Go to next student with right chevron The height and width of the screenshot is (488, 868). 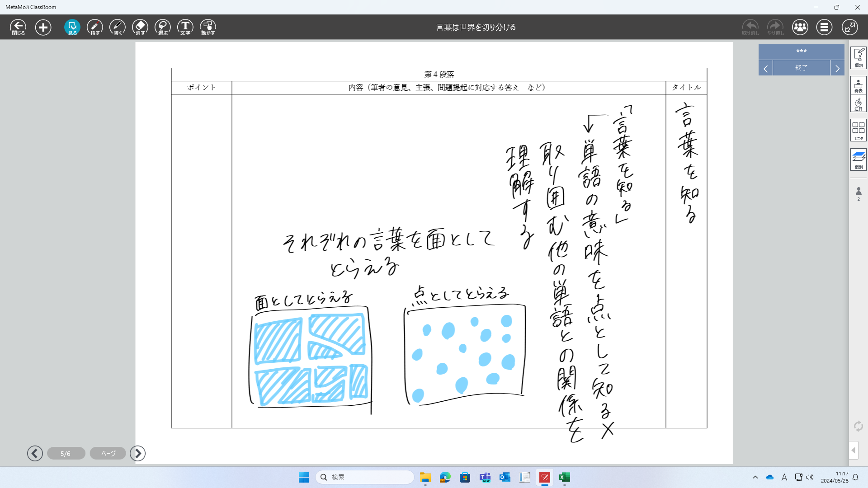(837, 68)
